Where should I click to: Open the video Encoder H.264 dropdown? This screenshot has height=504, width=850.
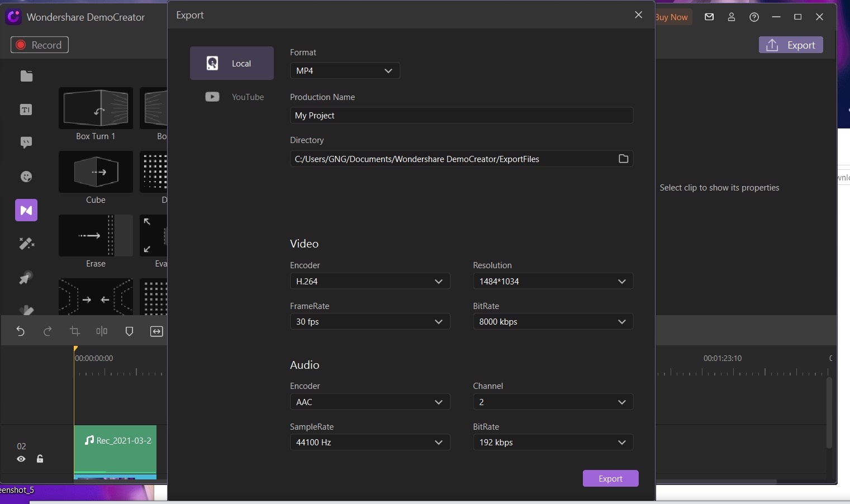click(370, 281)
